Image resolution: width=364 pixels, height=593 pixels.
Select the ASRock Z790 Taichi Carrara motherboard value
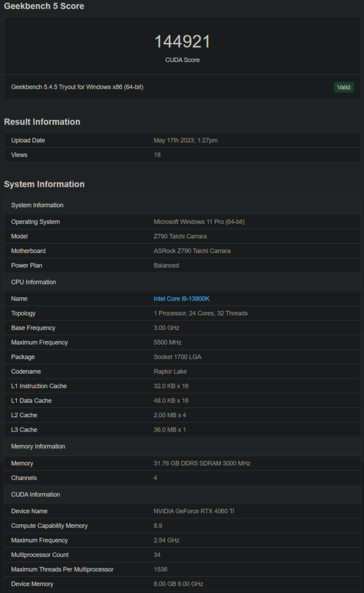click(192, 251)
